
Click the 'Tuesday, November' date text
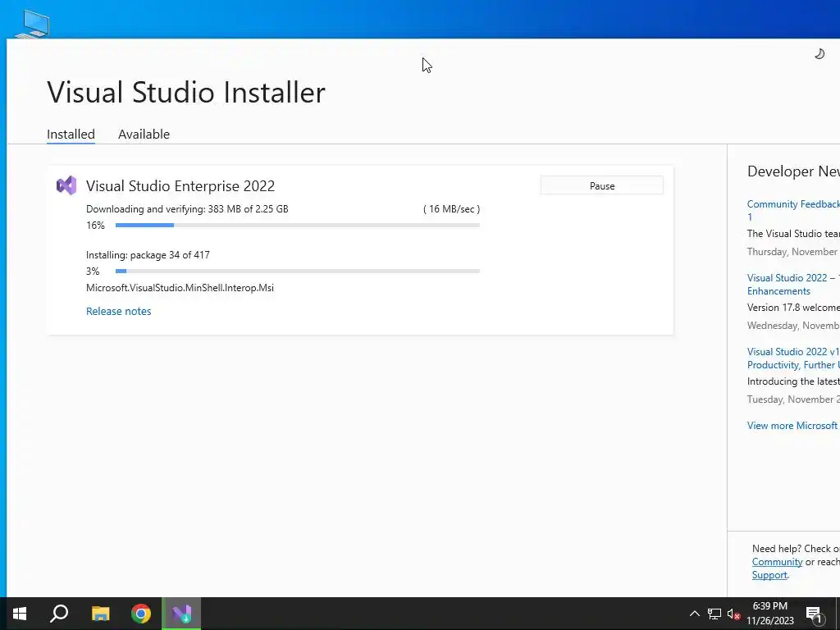coord(792,399)
